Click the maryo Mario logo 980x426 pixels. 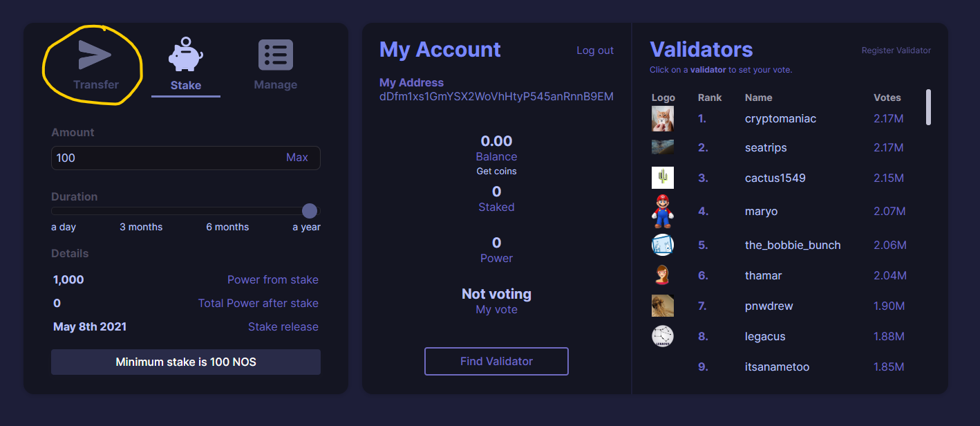point(663,212)
